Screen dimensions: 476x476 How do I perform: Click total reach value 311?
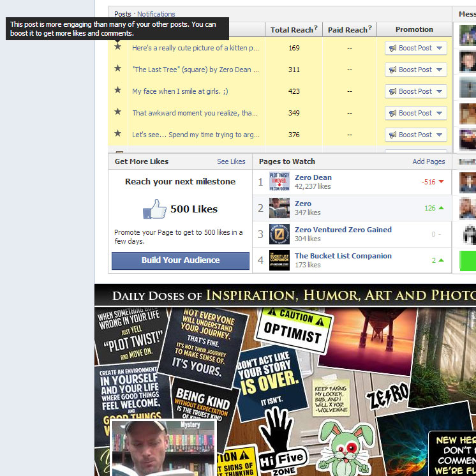point(294,70)
